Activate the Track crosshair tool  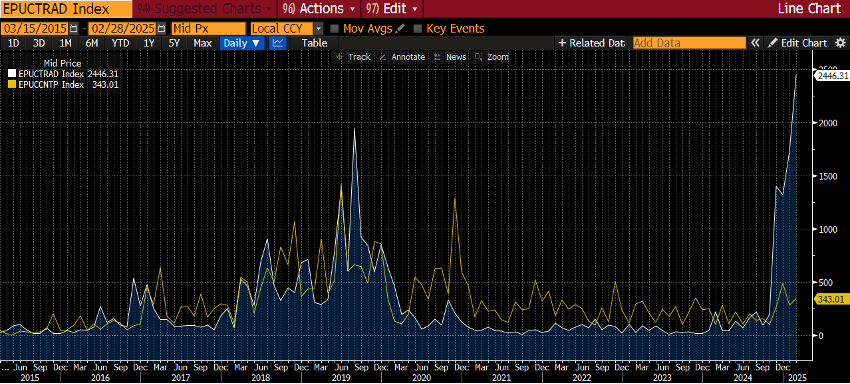pos(353,57)
